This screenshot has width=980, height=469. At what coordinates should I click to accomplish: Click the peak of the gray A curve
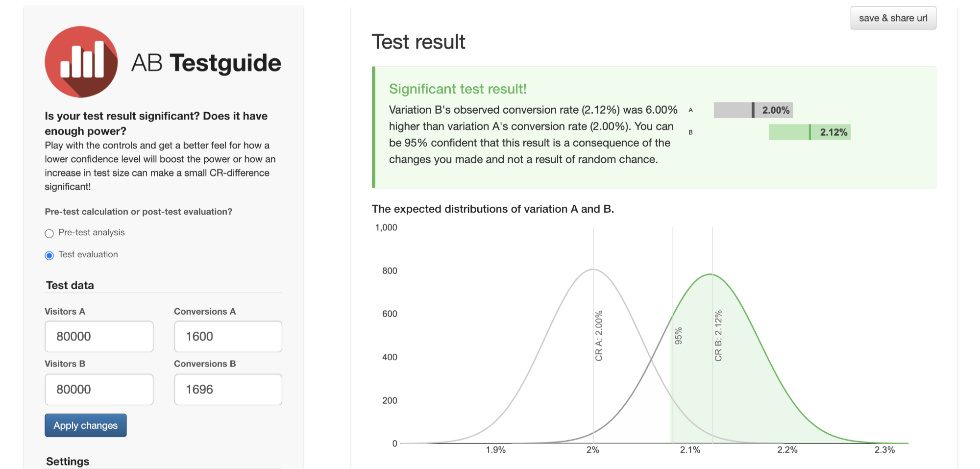(593, 269)
